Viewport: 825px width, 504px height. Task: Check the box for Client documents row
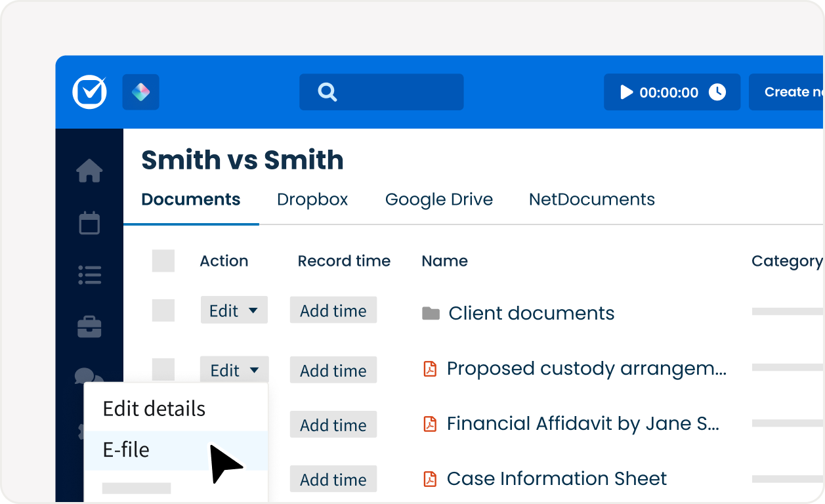163,310
